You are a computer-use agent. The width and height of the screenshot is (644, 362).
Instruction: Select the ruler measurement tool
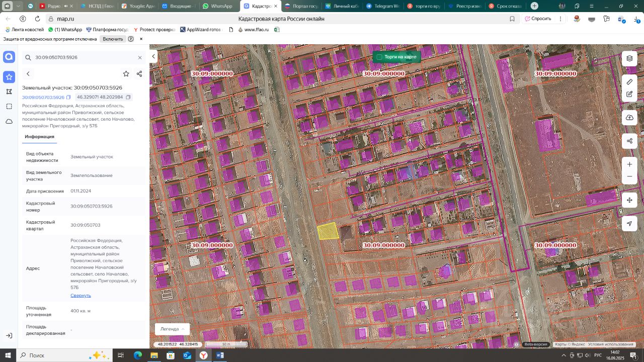coord(629,81)
